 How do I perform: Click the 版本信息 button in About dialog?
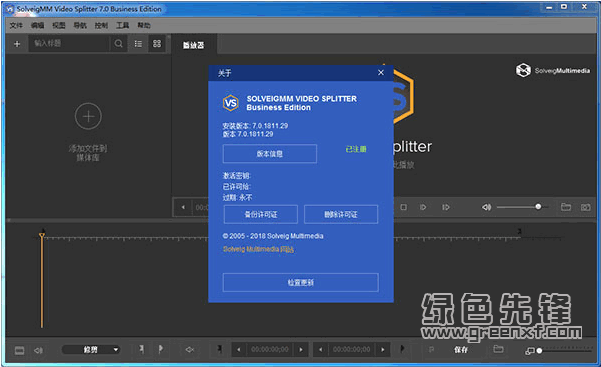(x=270, y=154)
